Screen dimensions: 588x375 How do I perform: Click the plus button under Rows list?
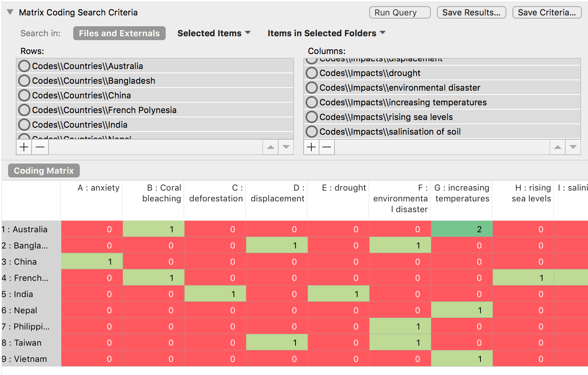(x=24, y=147)
